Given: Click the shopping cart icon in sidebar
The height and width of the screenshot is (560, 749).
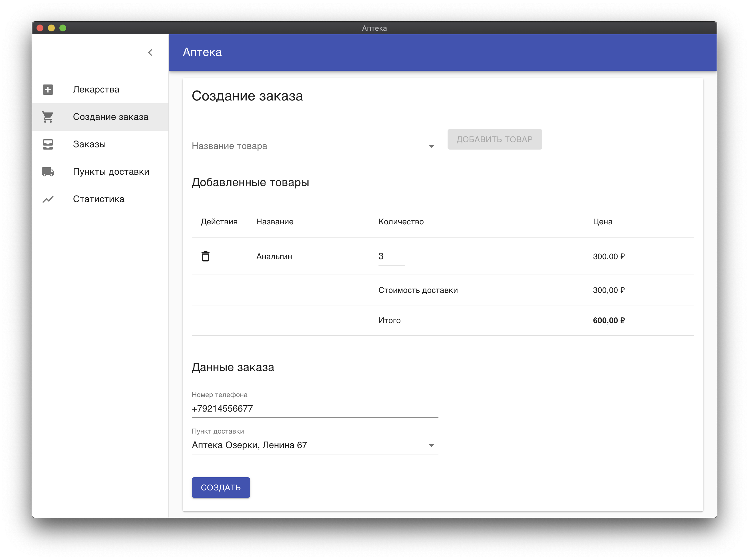Looking at the screenshot, I should click(x=48, y=117).
